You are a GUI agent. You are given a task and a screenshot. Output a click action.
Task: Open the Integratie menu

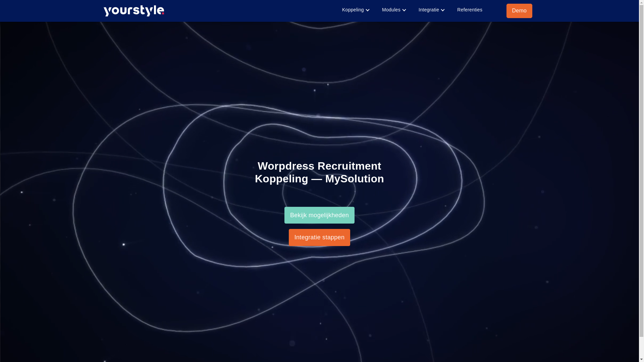tap(428, 10)
